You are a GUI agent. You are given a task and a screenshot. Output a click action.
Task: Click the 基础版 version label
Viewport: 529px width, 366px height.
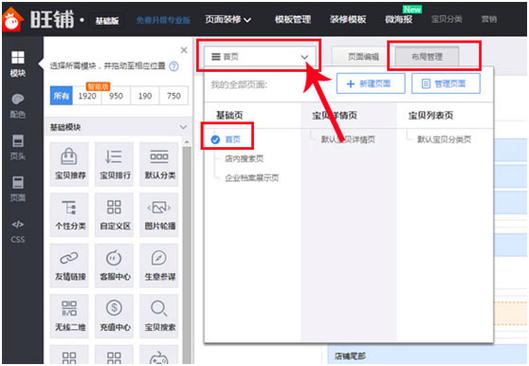click(x=107, y=21)
